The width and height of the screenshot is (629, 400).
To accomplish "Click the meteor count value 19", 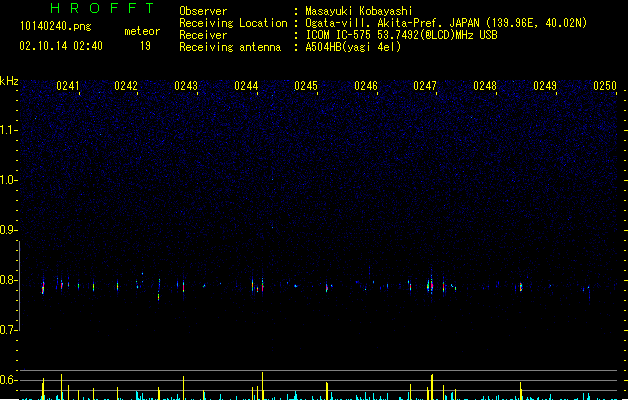I will [145, 46].
